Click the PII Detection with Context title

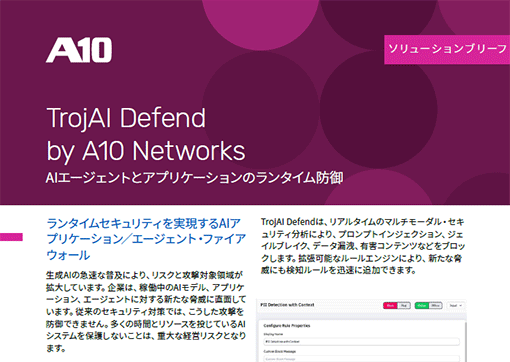tap(287, 305)
